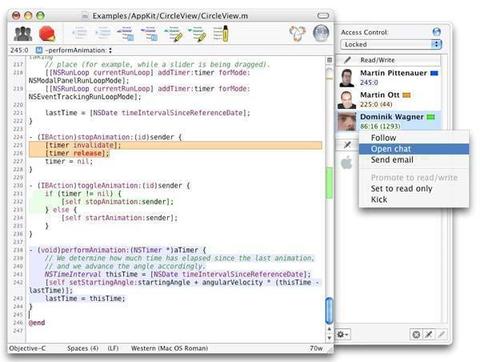Open the gear action menu in drawer

pos(343,334)
